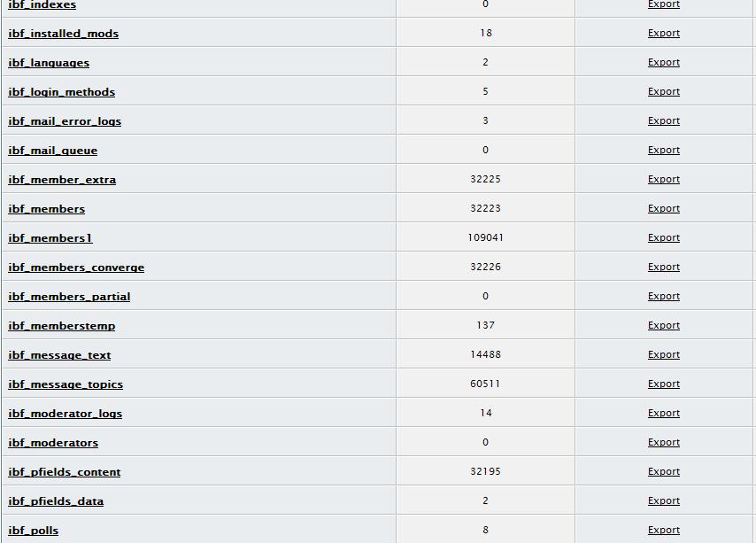Open the ibf_installed_mods table
The width and height of the screenshot is (756, 543).
pyautogui.click(x=63, y=34)
